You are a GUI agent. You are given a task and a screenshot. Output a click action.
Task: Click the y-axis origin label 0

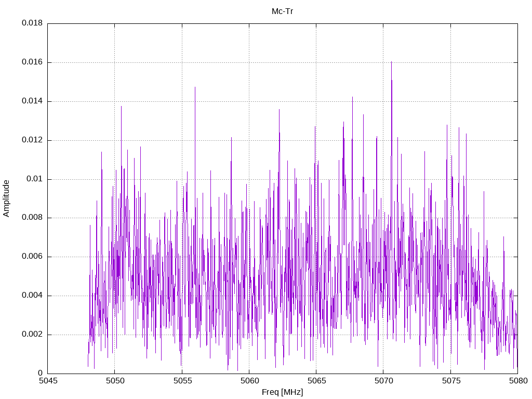point(41,373)
